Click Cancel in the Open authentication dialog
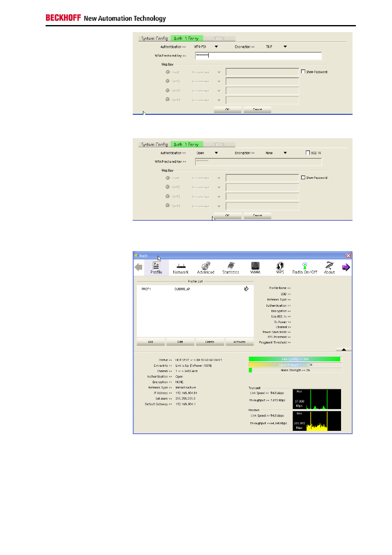 (x=257, y=215)
